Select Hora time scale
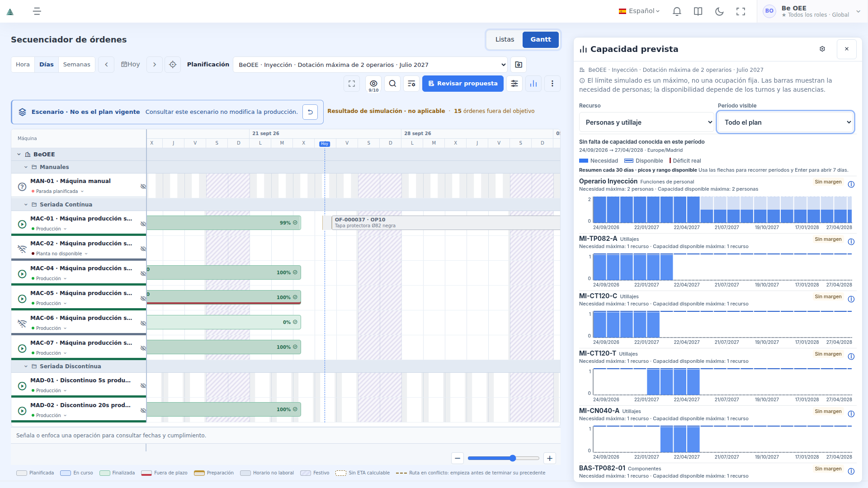The image size is (868, 488). pyautogui.click(x=23, y=65)
